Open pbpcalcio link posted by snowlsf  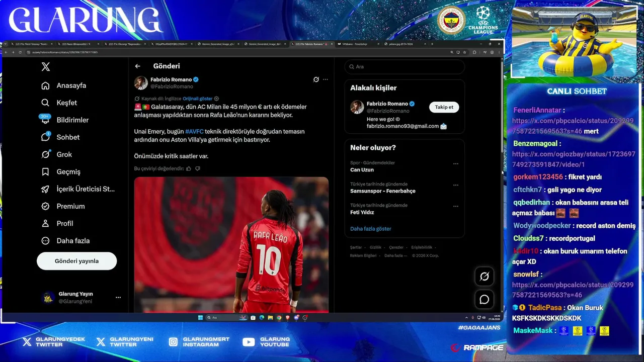click(573, 290)
